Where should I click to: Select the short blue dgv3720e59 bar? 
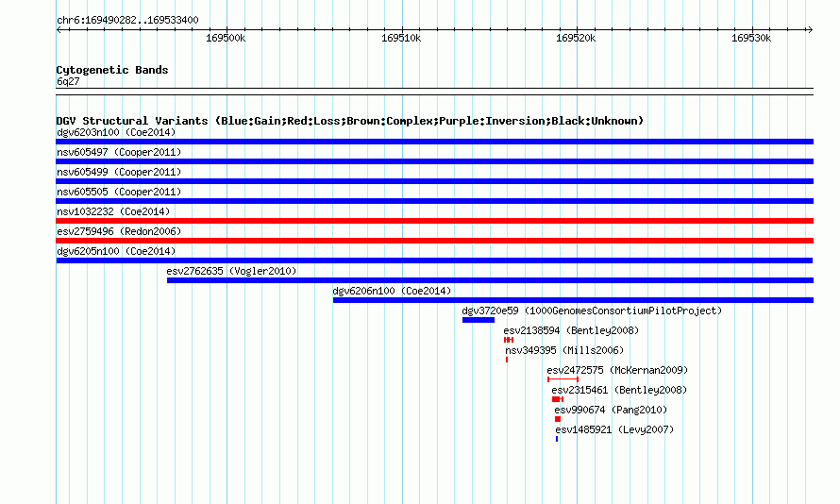[x=479, y=320]
